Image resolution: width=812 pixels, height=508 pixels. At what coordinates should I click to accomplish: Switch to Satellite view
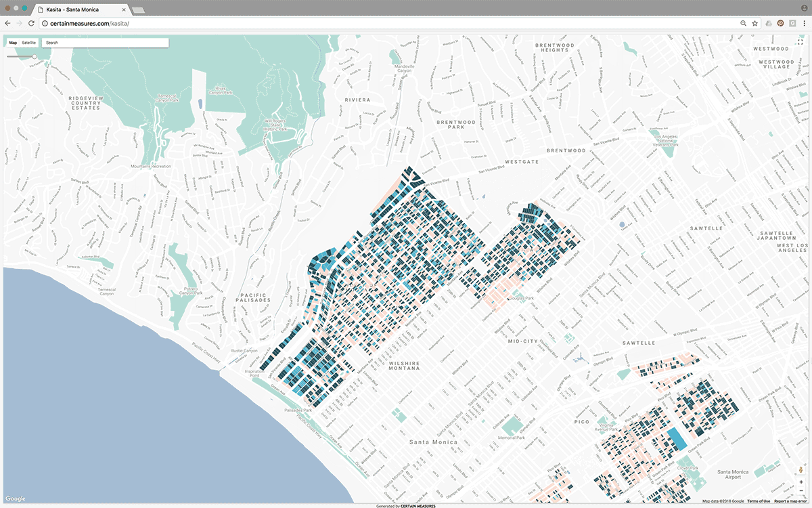pyautogui.click(x=28, y=43)
